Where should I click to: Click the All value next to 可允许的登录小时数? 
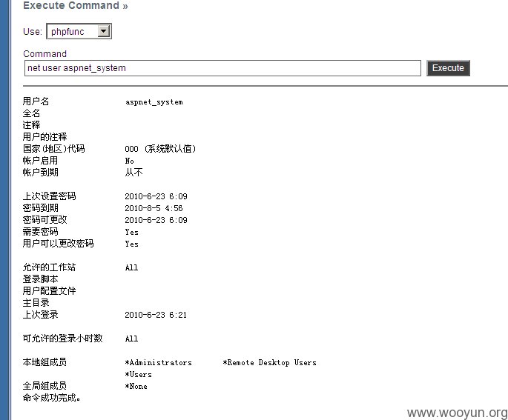(x=131, y=339)
